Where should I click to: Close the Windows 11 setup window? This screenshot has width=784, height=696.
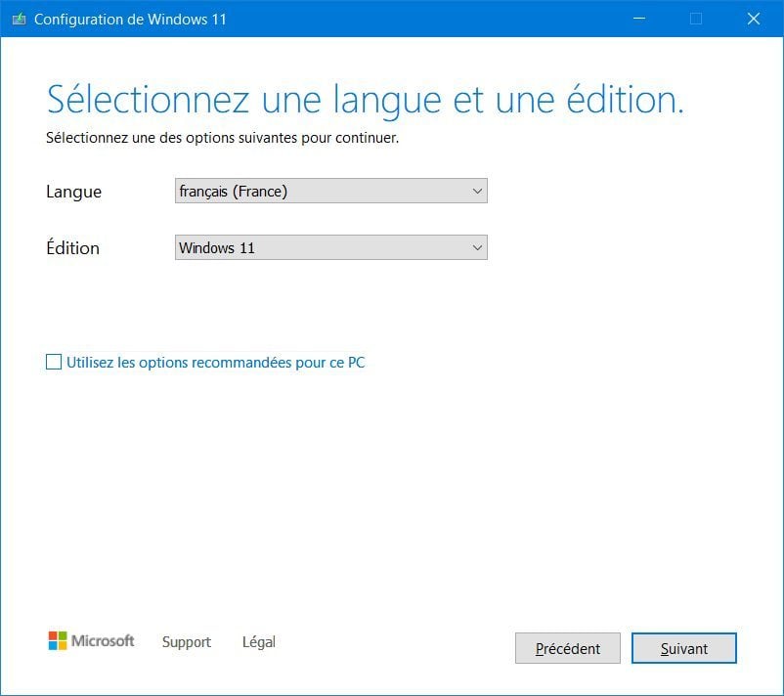click(754, 19)
